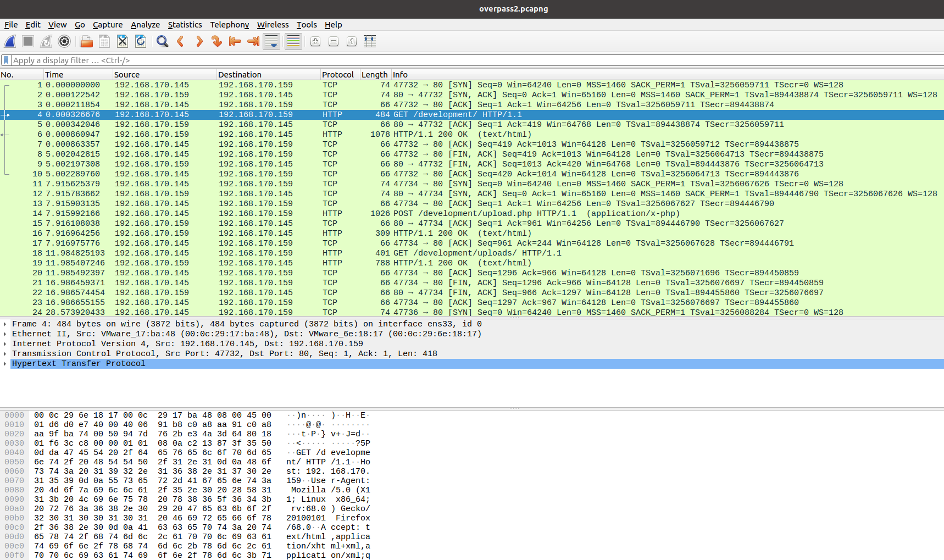Image resolution: width=944 pixels, height=560 pixels.
Task: Jump to the first packet
Action: click(235, 41)
